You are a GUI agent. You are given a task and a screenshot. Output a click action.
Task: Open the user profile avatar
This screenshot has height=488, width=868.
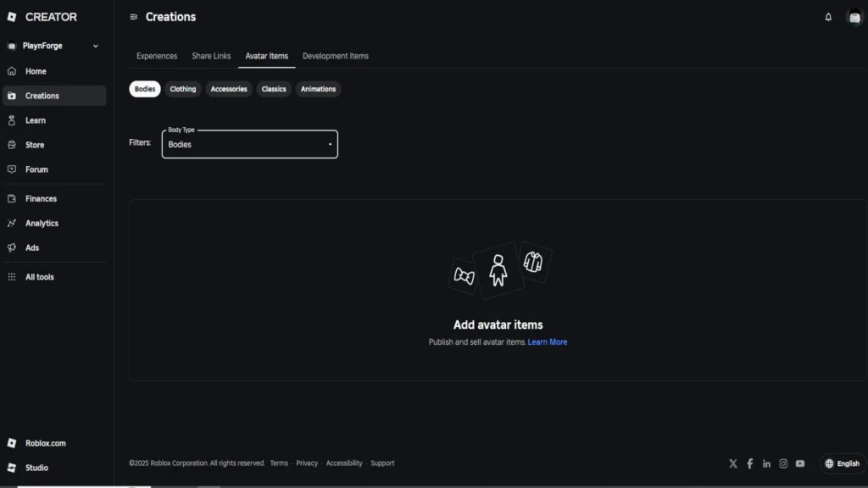[854, 17]
